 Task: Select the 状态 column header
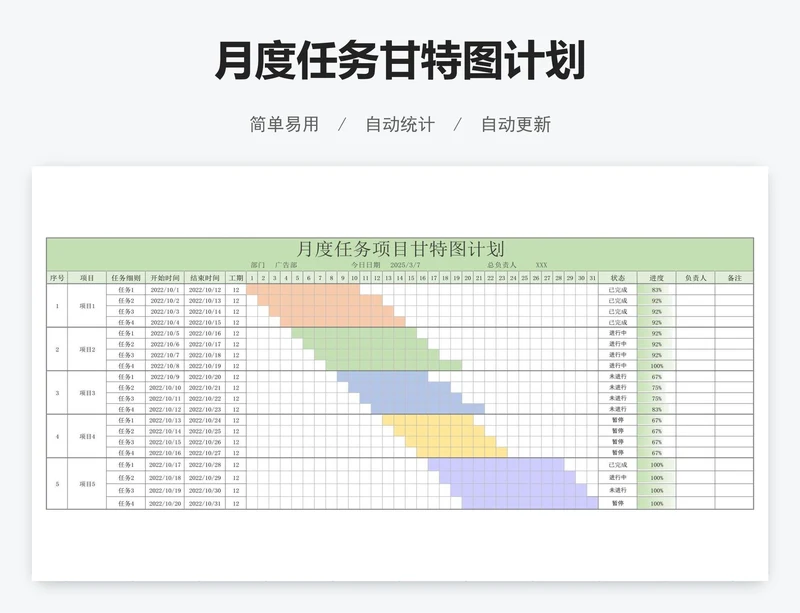coord(618,278)
